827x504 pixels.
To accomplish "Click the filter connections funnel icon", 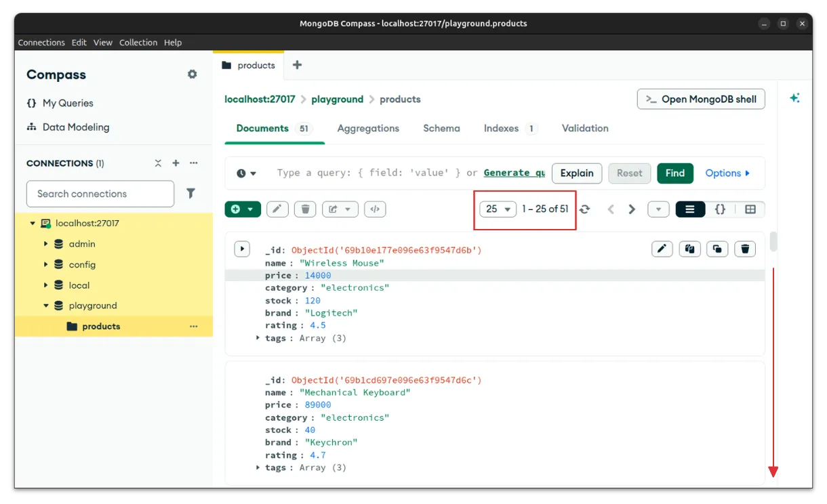I will tap(191, 194).
